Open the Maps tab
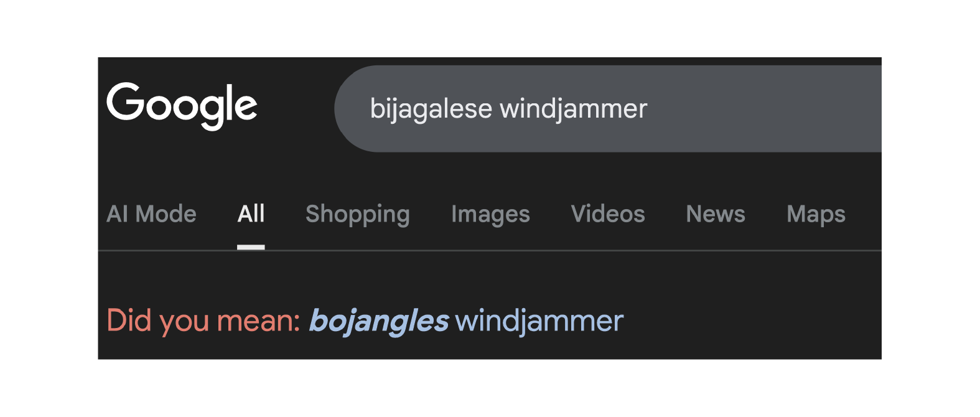The height and width of the screenshot is (417, 980). coord(816,215)
